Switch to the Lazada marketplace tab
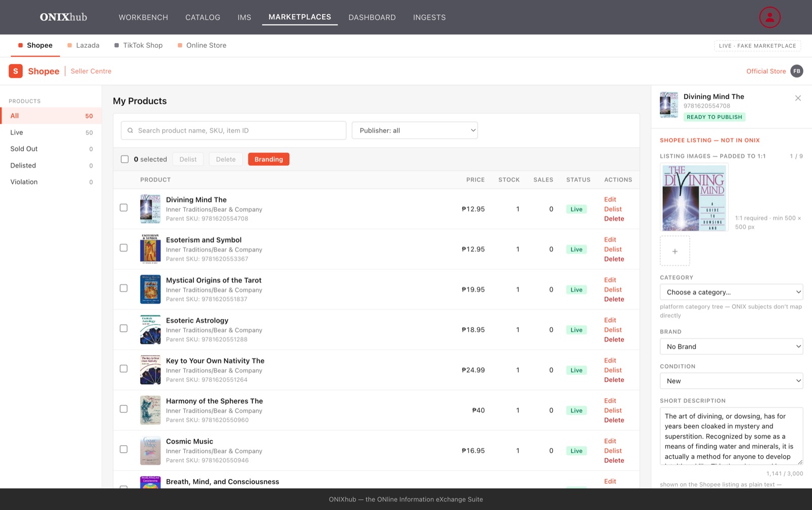 point(83,45)
